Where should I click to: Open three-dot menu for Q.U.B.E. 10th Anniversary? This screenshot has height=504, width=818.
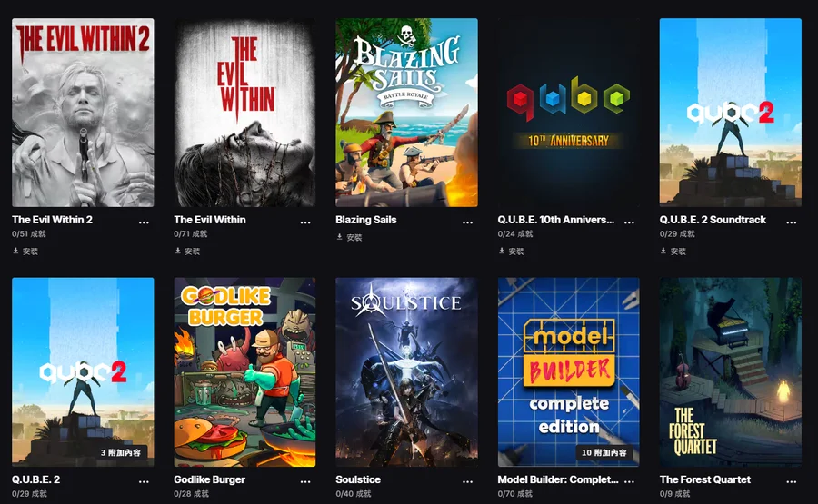pos(630,222)
